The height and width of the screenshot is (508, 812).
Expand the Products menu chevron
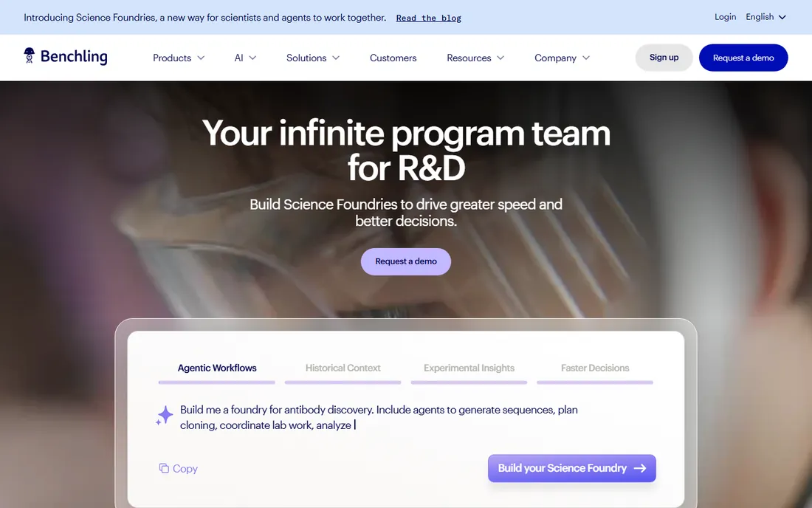[x=201, y=58]
